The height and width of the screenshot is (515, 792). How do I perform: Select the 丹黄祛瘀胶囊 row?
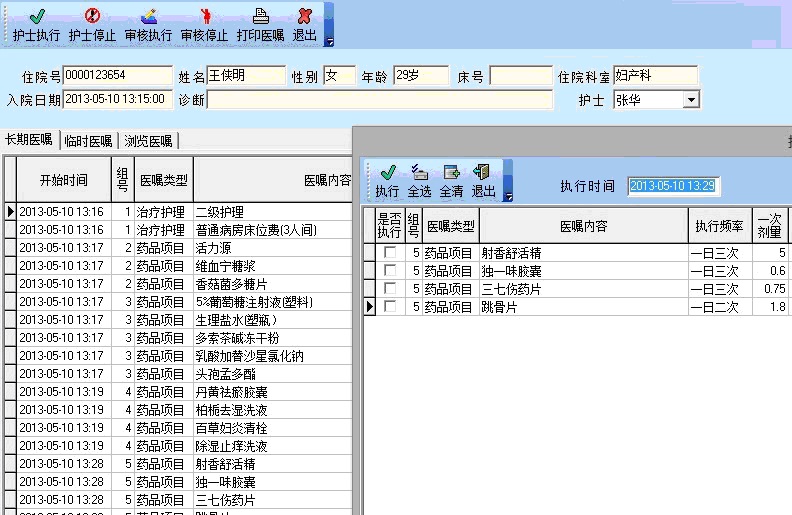point(178,392)
